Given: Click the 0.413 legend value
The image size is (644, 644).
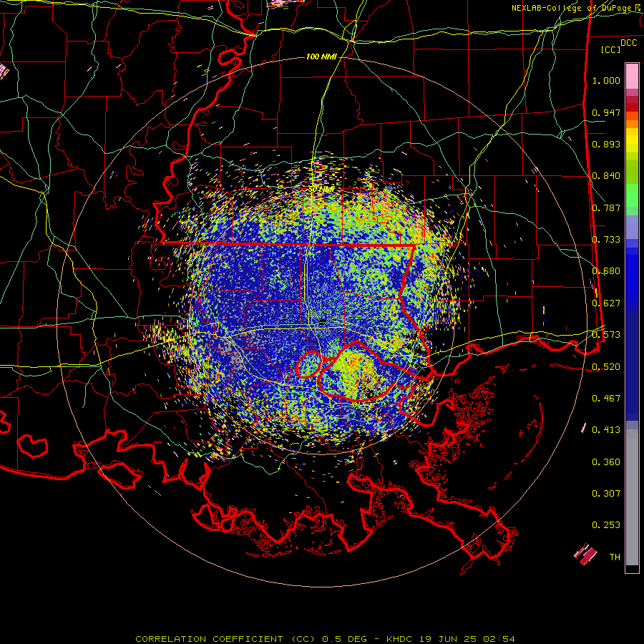Looking at the screenshot, I should [x=606, y=430].
